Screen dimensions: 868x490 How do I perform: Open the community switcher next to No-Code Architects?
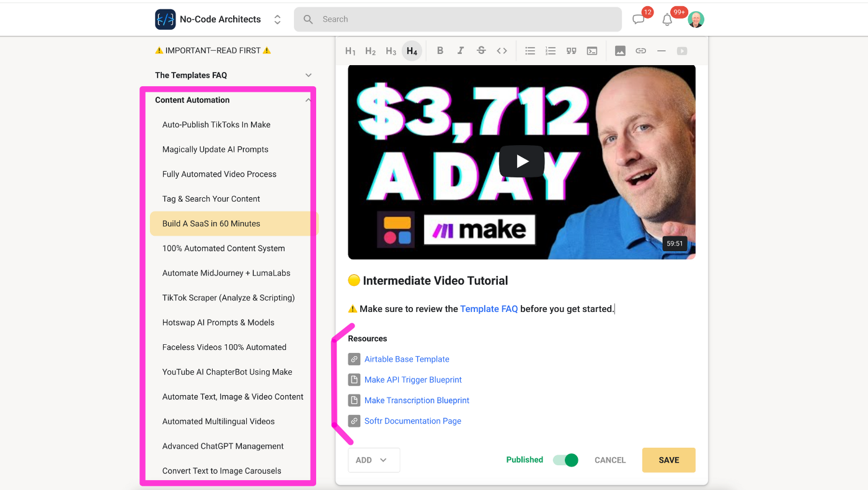[277, 19]
